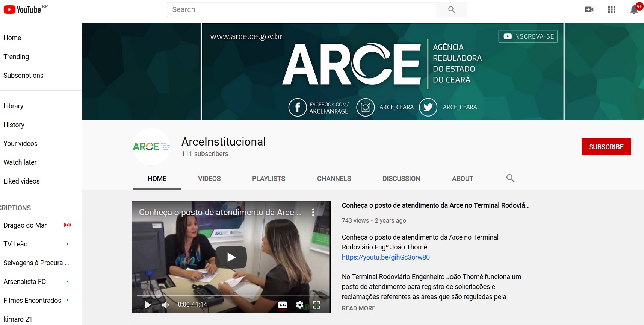Click the channel search magnifier icon

click(510, 178)
